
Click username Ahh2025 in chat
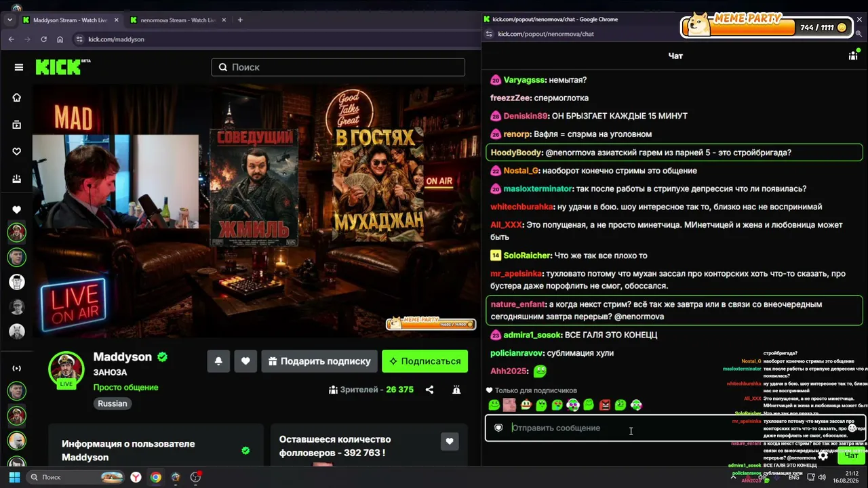pos(509,371)
